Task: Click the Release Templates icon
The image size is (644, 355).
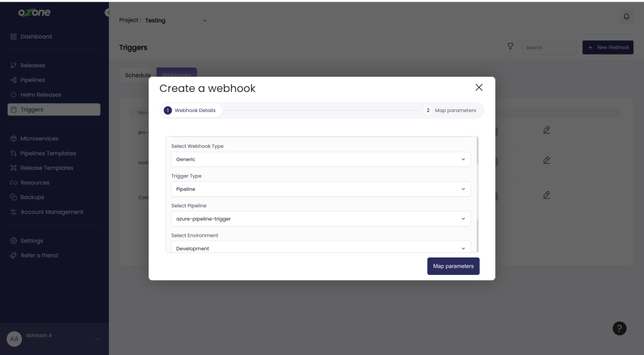Action: click(14, 168)
